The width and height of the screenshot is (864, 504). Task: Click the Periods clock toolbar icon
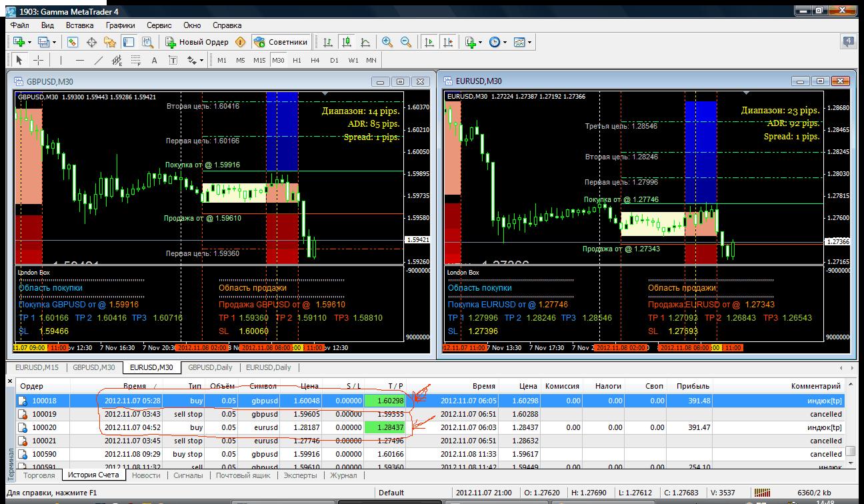pyautogui.click(x=495, y=42)
